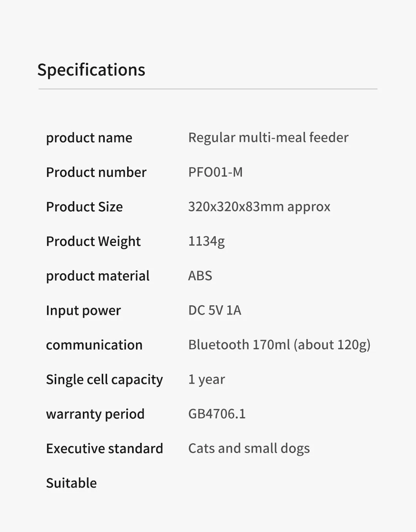416x532 pixels.
Task: Select the 'Product Weight' label
Action: [x=93, y=242]
